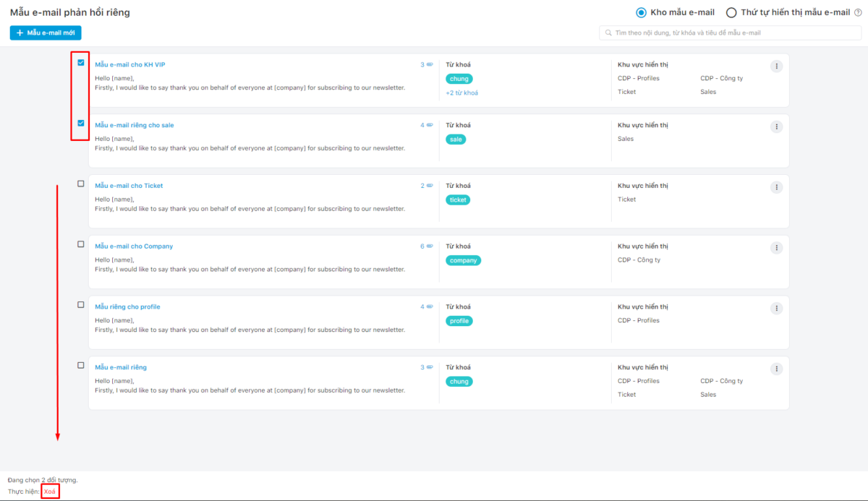The width and height of the screenshot is (868, 501).
Task: Click inside the email template search field
Action: pyautogui.click(x=723, y=33)
